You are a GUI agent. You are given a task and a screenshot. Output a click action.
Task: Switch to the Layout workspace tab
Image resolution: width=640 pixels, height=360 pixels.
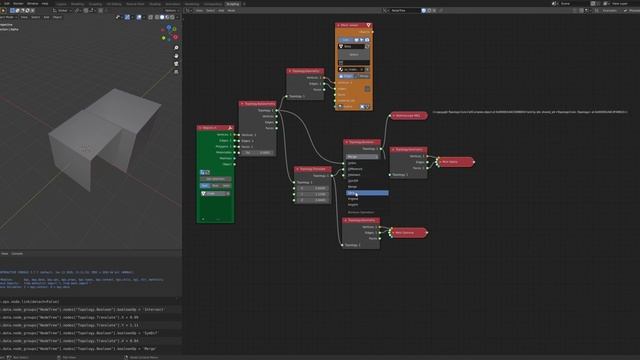(61, 4)
